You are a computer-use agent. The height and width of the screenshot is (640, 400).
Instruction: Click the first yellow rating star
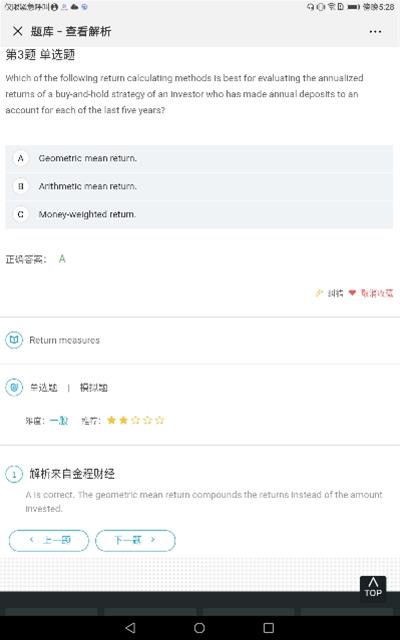pos(111,420)
